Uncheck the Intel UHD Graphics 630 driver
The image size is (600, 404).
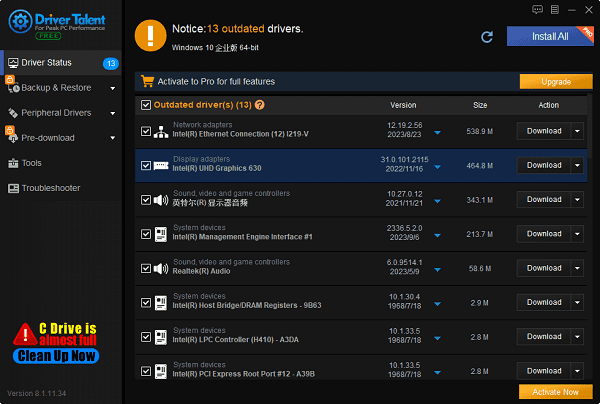pyautogui.click(x=146, y=166)
